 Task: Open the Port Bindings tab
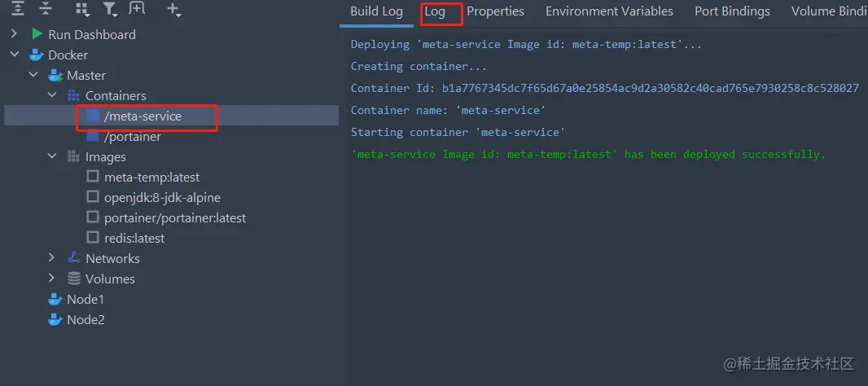coord(732,11)
